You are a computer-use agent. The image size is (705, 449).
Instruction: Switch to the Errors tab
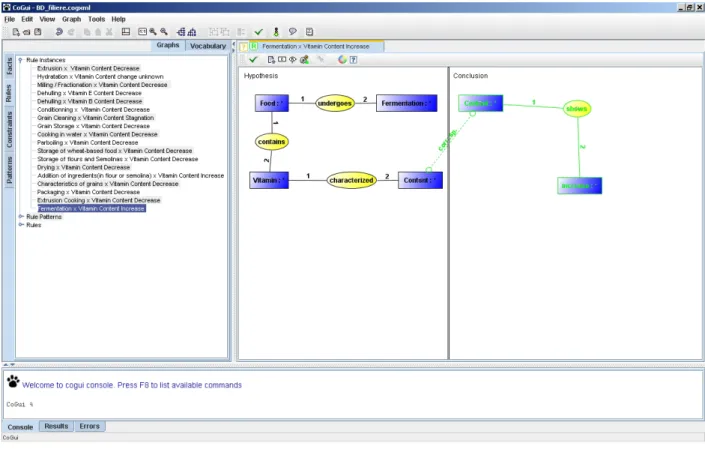pos(89,426)
